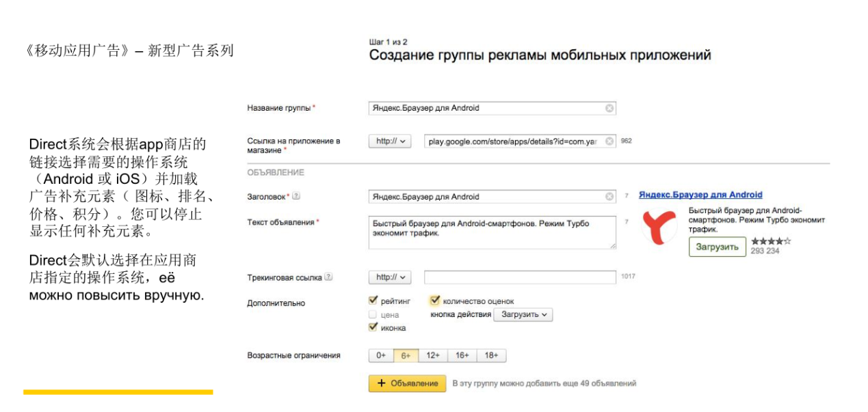The height and width of the screenshot is (412, 868).
Task: Uncheck the иконка checkbox
Action: click(373, 327)
